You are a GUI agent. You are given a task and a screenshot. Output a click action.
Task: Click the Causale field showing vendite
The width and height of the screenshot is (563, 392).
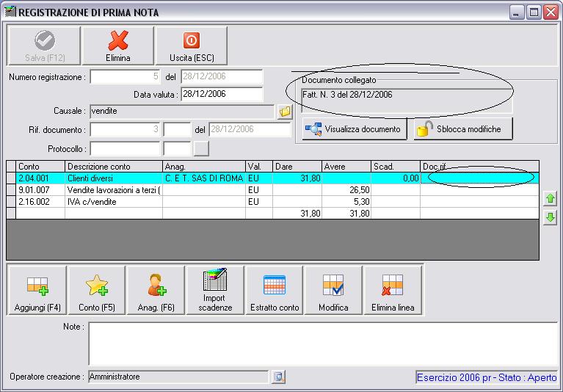[x=182, y=112]
